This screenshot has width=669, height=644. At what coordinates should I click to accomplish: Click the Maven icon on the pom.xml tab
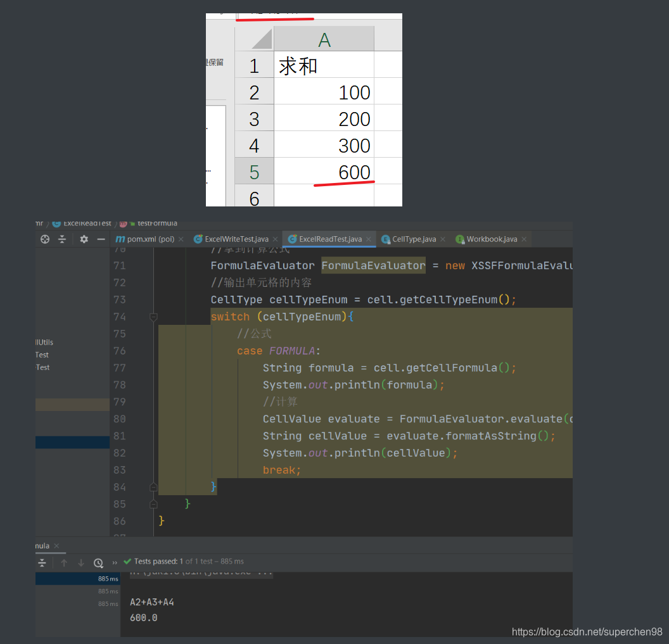120,239
